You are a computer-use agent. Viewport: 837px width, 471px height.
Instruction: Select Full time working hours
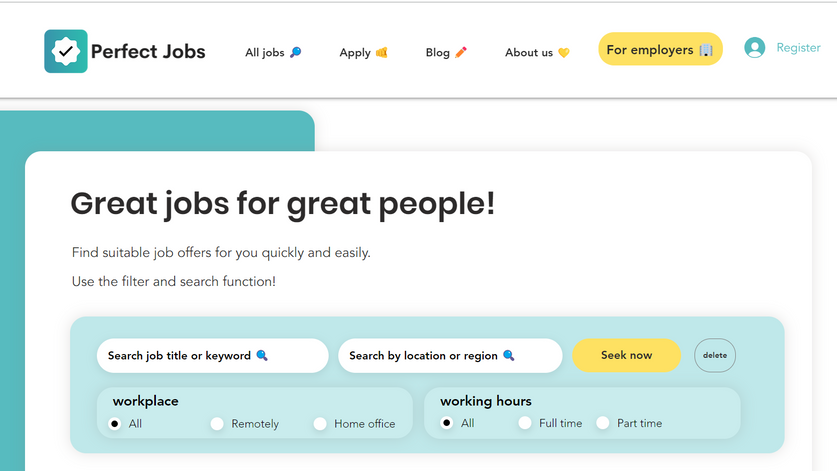[x=525, y=424]
